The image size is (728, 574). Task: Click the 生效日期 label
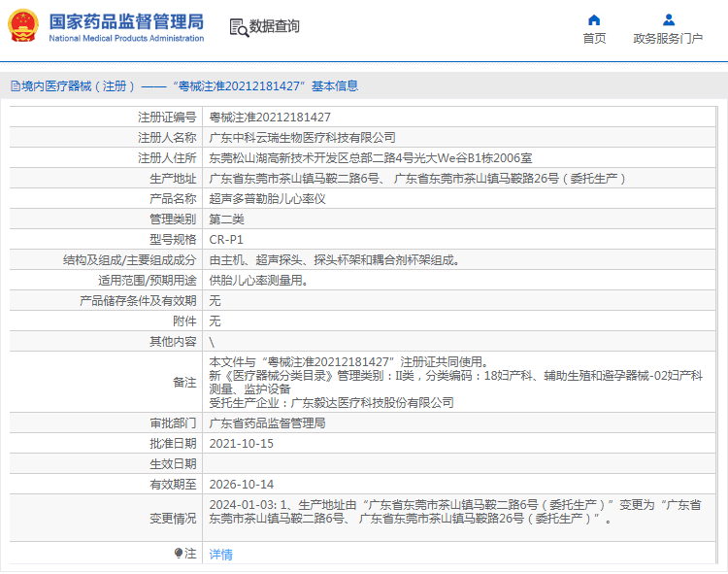click(x=173, y=464)
